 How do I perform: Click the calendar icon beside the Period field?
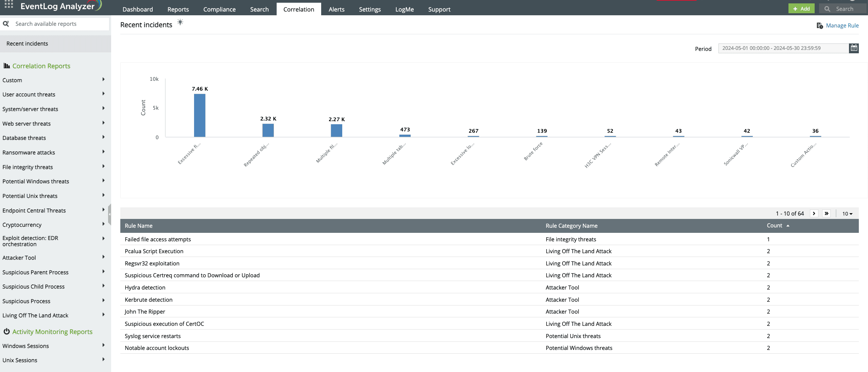854,48
